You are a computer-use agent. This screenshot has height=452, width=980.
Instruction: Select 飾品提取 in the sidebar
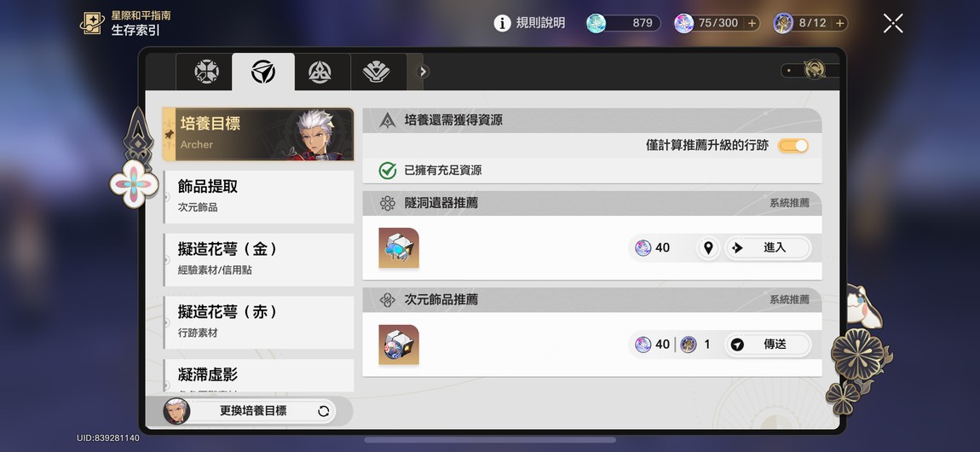[x=259, y=196]
